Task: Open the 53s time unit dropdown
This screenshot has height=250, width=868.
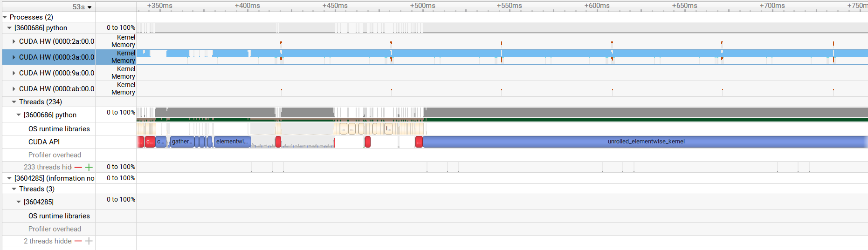Action: point(82,7)
